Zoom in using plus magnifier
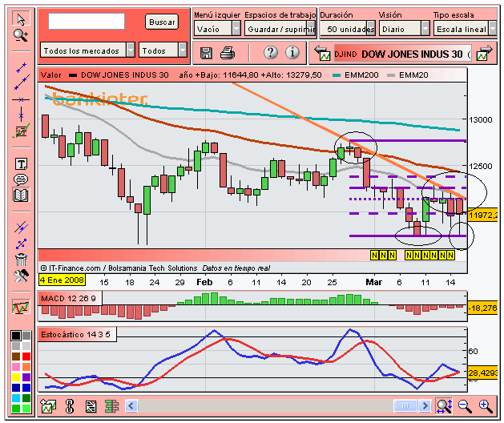The width and height of the screenshot is (504, 423). click(x=486, y=406)
